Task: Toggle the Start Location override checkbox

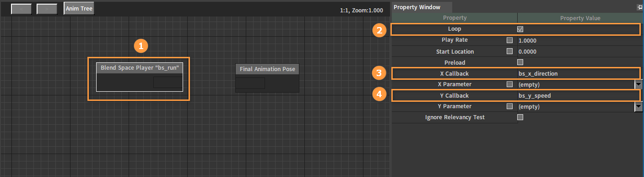Action: (x=510, y=51)
